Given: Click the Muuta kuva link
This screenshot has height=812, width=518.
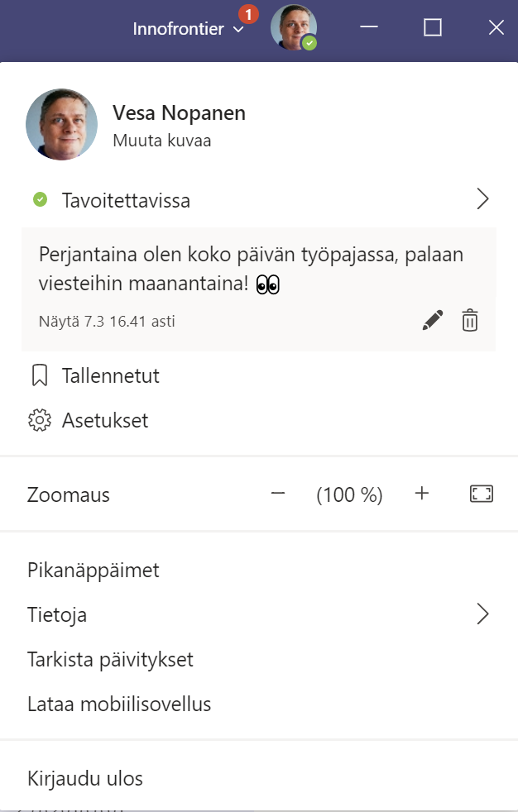Looking at the screenshot, I should (161, 141).
